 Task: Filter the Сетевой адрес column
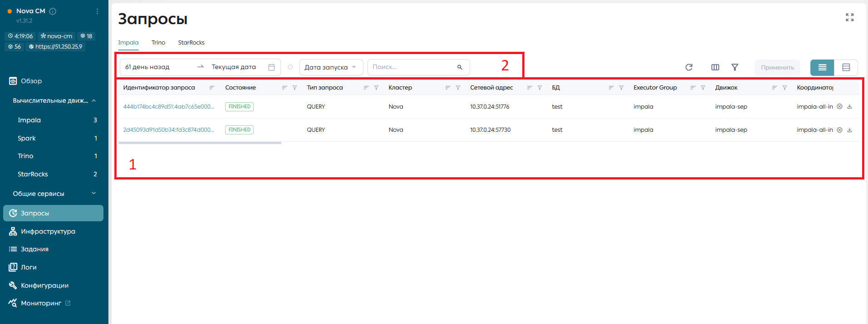[x=539, y=88]
